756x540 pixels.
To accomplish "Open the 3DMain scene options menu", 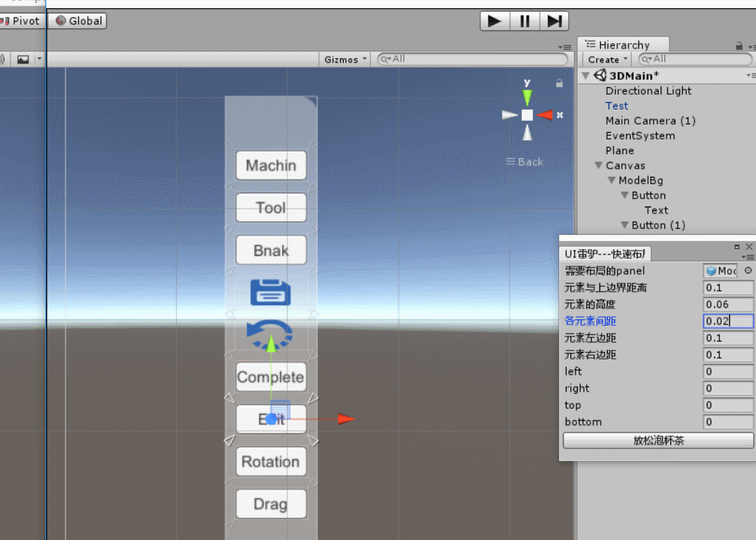I will pyautogui.click(x=751, y=75).
